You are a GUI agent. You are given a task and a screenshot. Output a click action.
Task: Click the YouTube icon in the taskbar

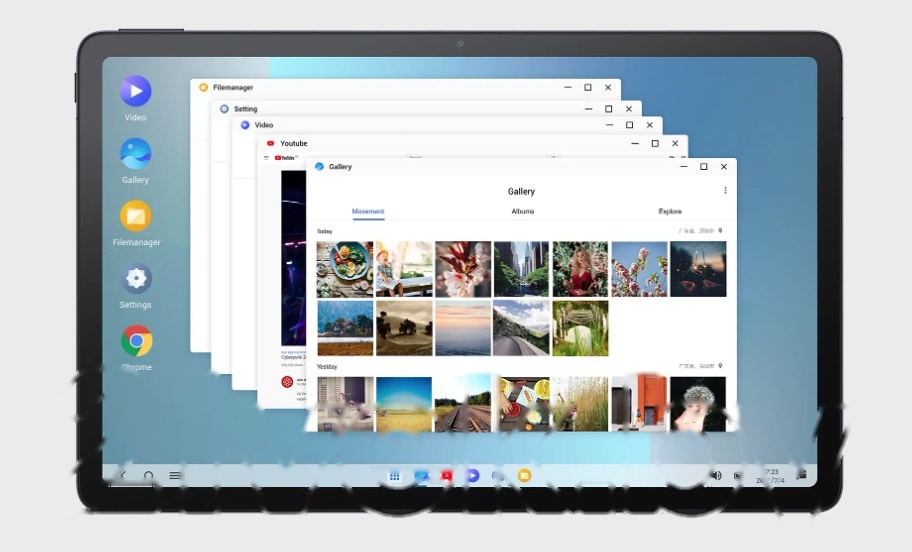[x=447, y=476]
